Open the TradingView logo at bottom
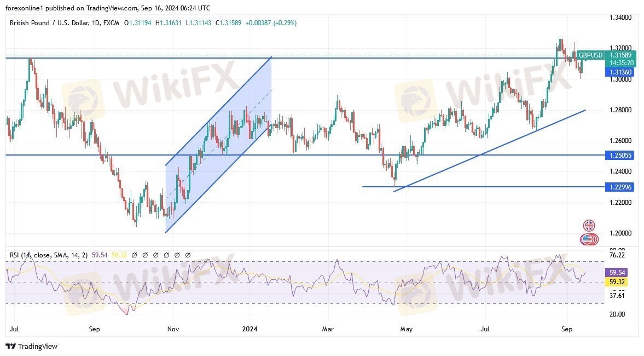 coord(32,346)
